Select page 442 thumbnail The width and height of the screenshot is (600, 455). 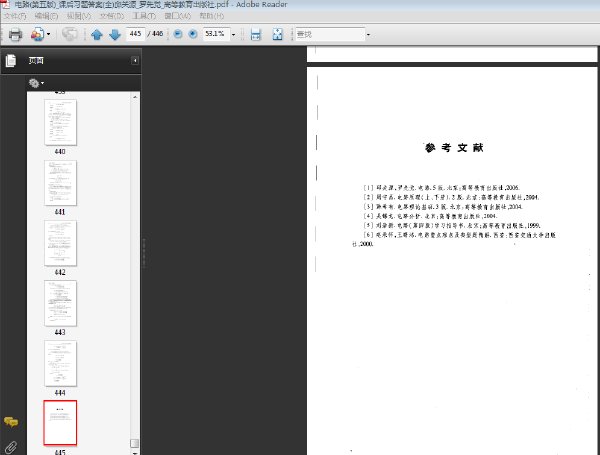60,243
